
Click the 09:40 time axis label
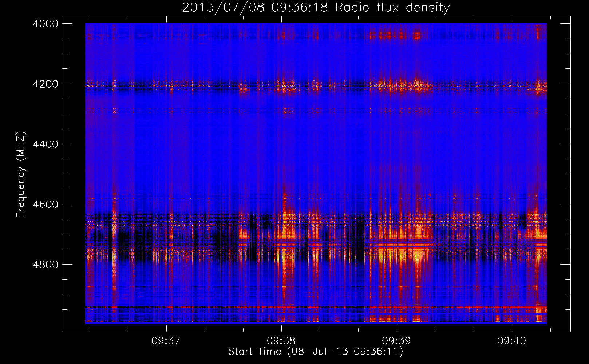(x=511, y=341)
